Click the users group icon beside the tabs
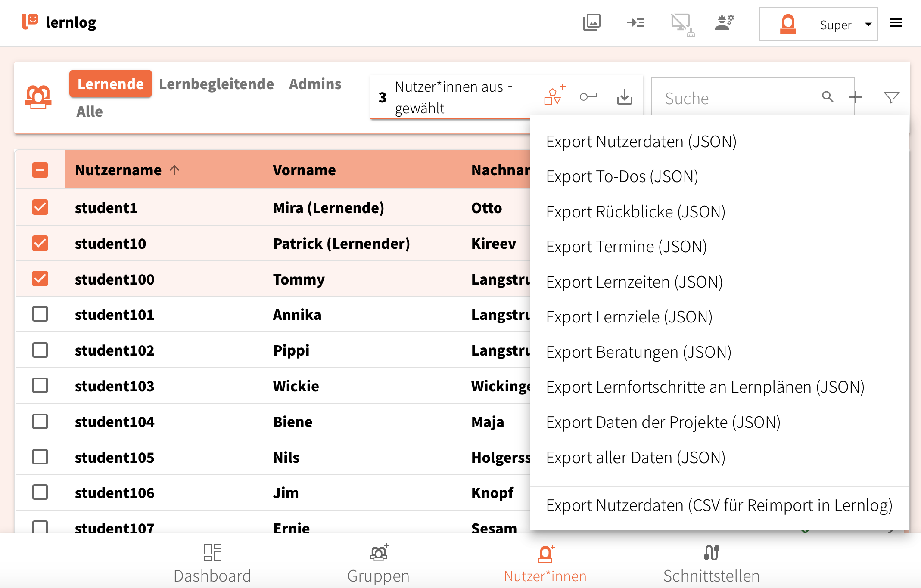 pyautogui.click(x=38, y=97)
